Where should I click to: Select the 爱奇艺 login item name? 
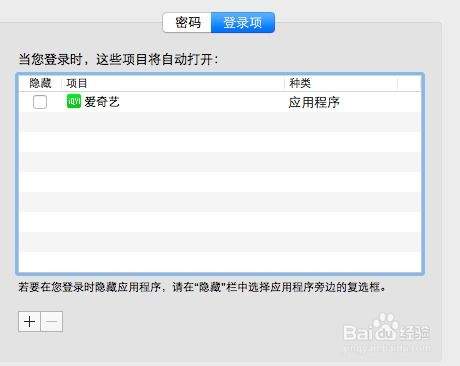102,102
